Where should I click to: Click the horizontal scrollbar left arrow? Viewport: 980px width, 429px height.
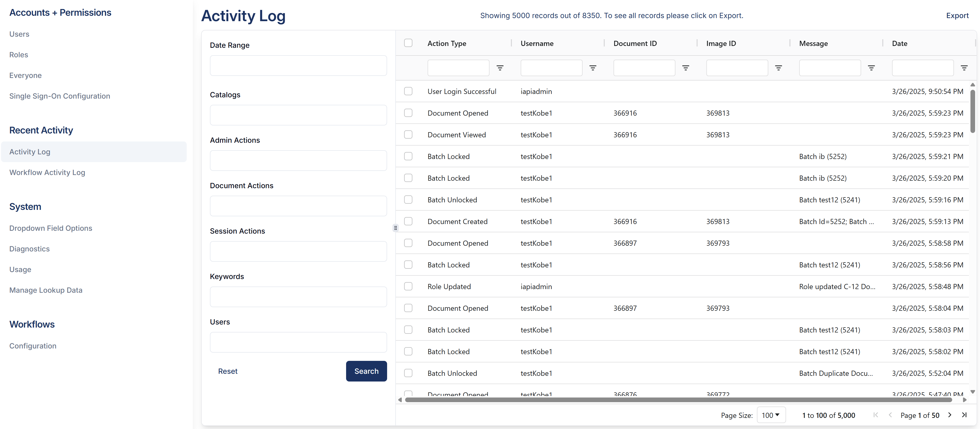(x=400, y=400)
